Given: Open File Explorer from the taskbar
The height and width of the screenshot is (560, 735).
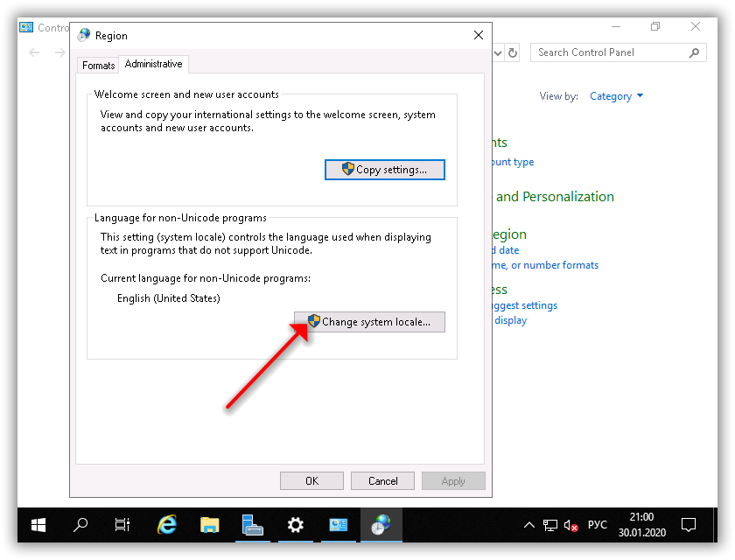Looking at the screenshot, I should [209, 525].
